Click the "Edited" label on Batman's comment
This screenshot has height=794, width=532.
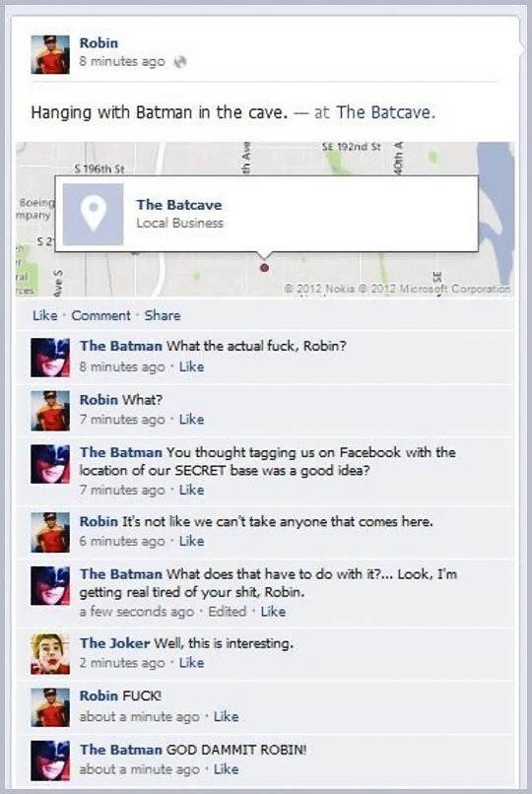click(227, 611)
